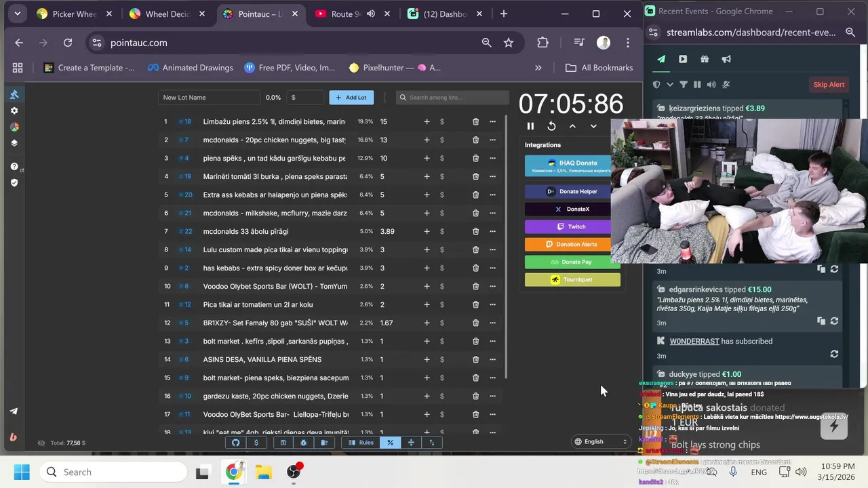Switch to the (12) Dashboard tab
The width and height of the screenshot is (868, 488).
[445, 14]
